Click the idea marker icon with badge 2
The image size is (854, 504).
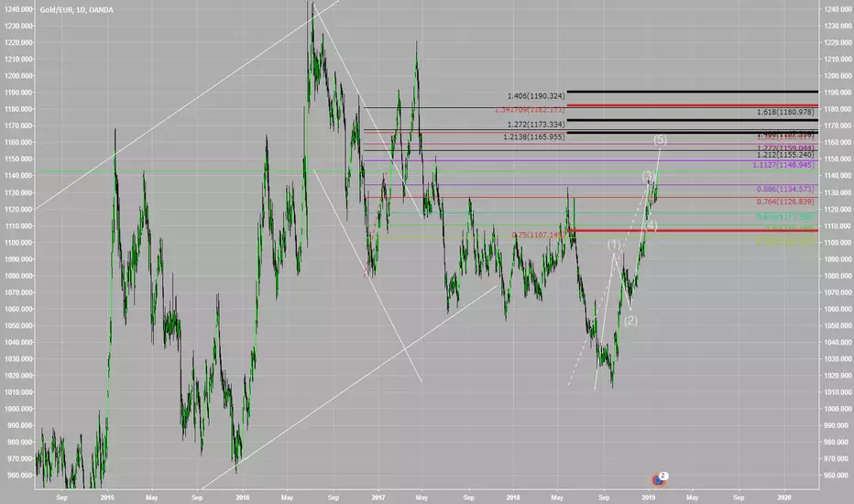click(660, 479)
